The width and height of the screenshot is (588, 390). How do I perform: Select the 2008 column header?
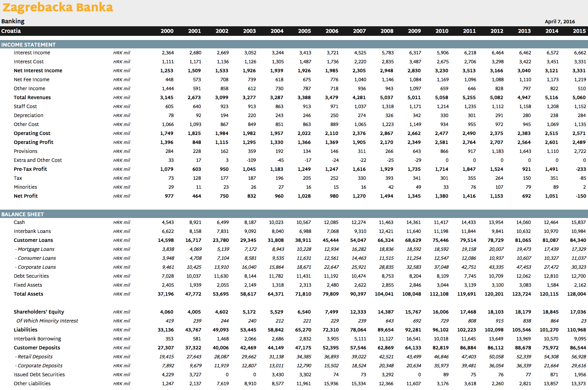click(387, 31)
